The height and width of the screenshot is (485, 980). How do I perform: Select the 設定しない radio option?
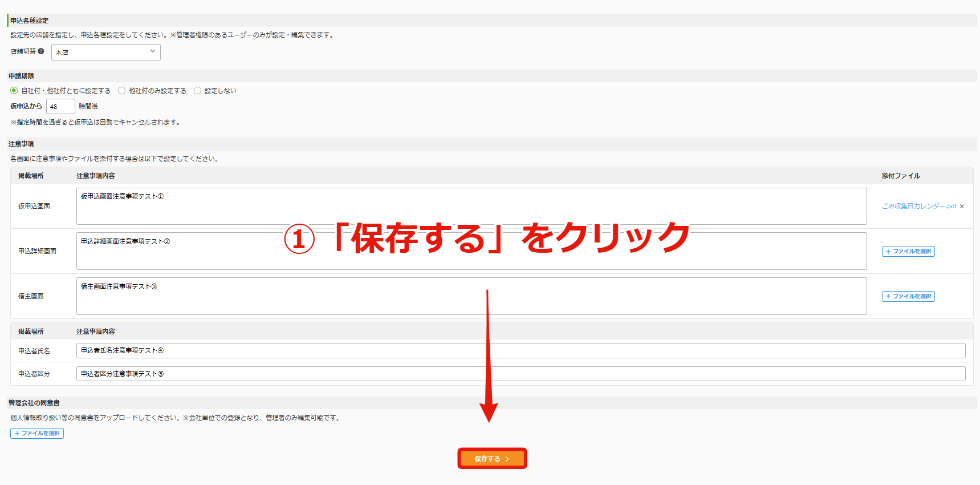click(197, 91)
